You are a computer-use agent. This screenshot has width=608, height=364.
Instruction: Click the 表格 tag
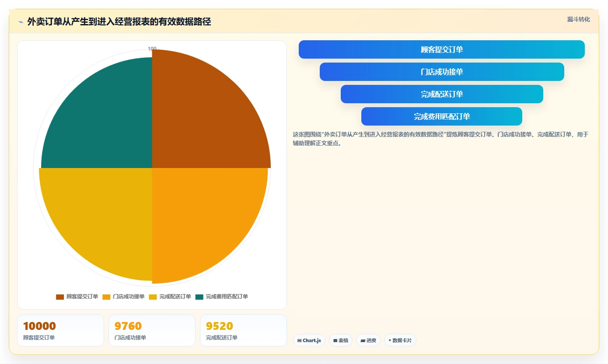pos(341,340)
